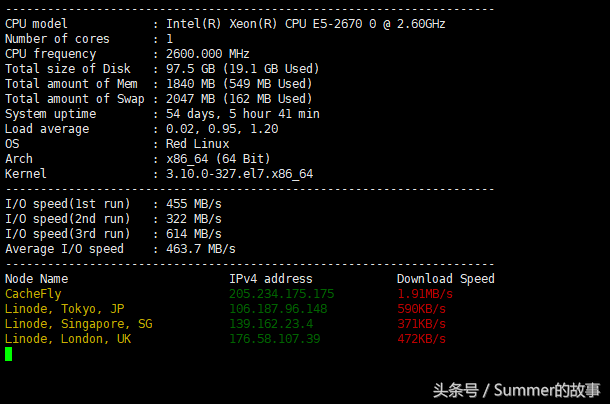Click the 'Linode, Tokyo, JP' node name
Viewport: 610px width, 404px height.
pyautogui.click(x=65, y=309)
